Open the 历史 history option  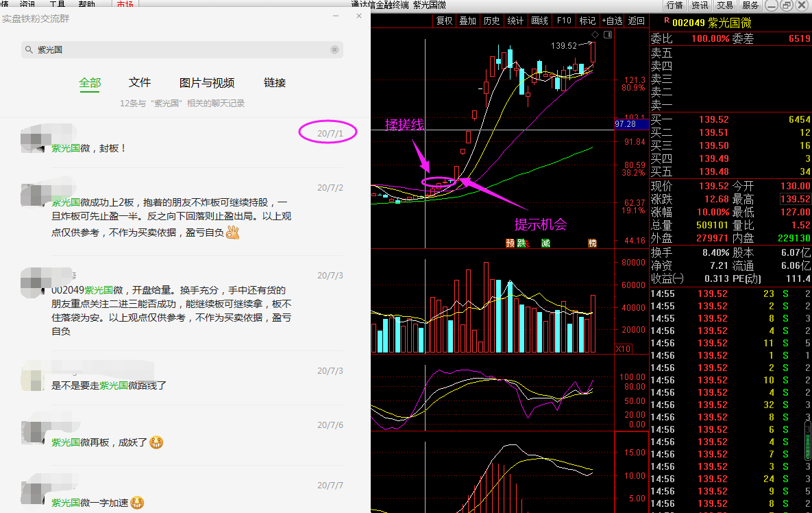pos(491,21)
